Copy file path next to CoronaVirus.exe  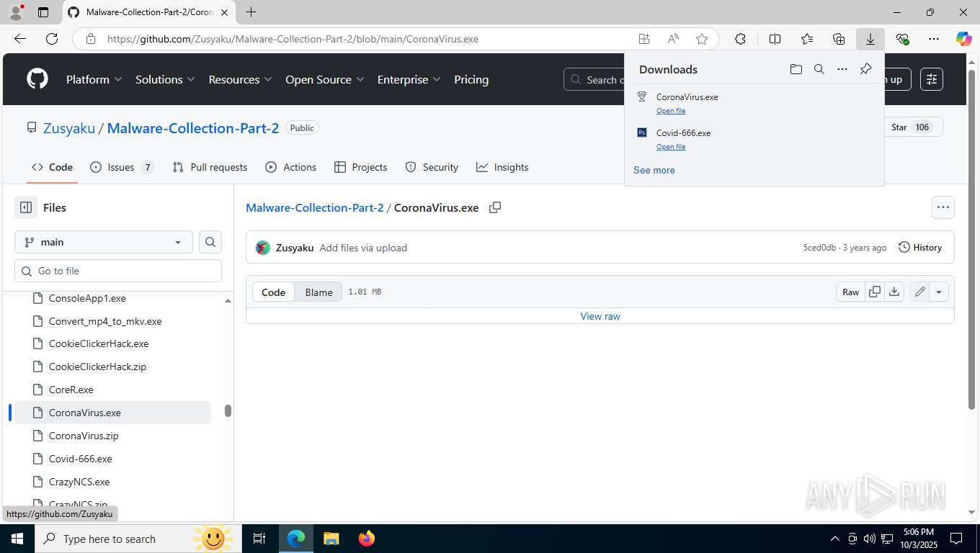tap(495, 207)
